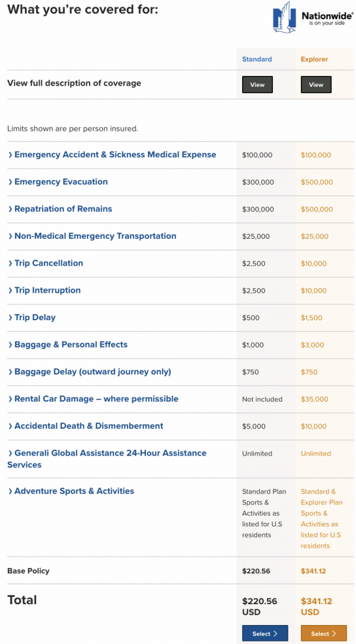This screenshot has width=356, height=644.
Task: Click the Nationwide eagle logo
Action: click(285, 18)
